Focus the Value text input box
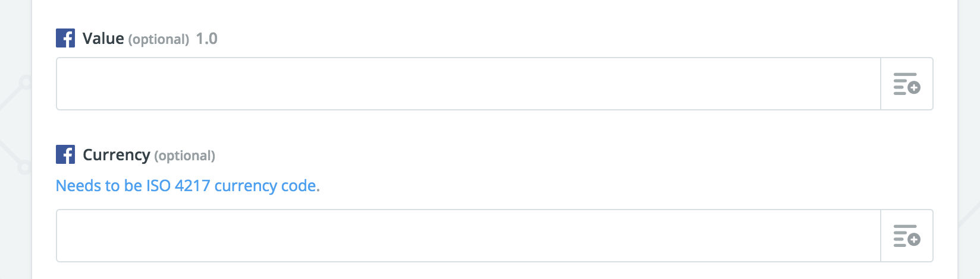 coord(468,84)
